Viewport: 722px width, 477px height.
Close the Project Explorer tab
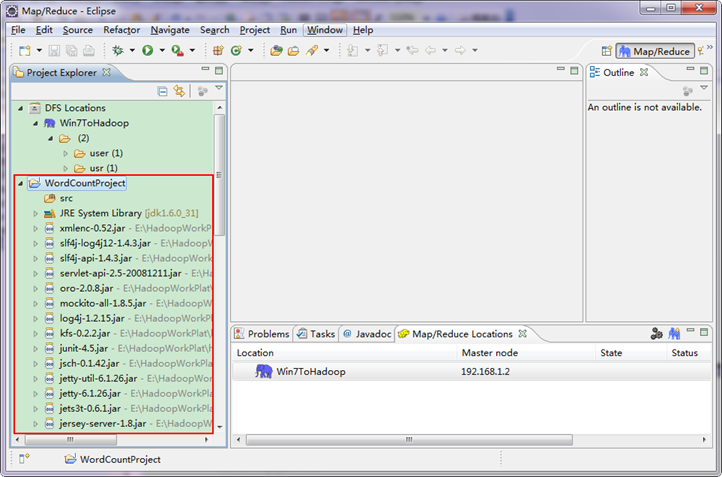[106, 72]
